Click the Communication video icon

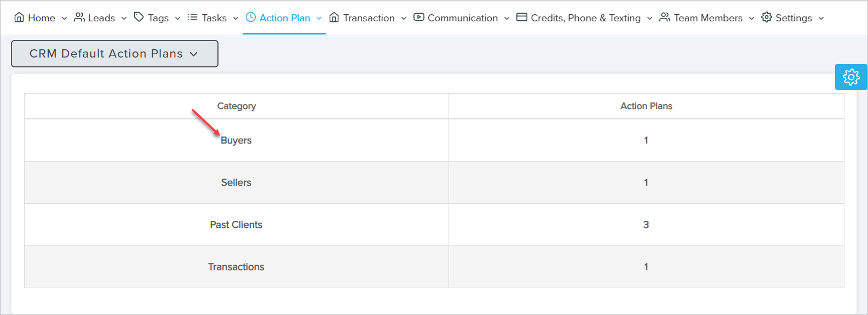click(419, 18)
